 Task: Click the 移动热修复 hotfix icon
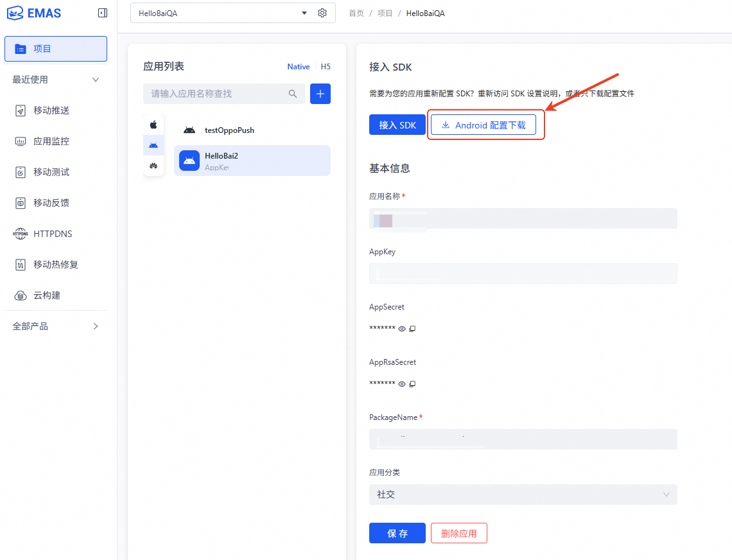click(21, 265)
